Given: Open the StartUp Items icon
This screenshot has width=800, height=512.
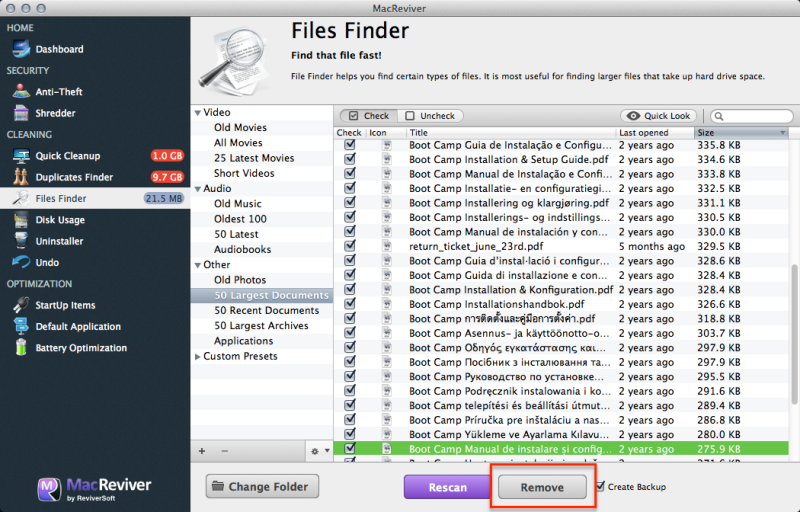Looking at the screenshot, I should pos(21,304).
